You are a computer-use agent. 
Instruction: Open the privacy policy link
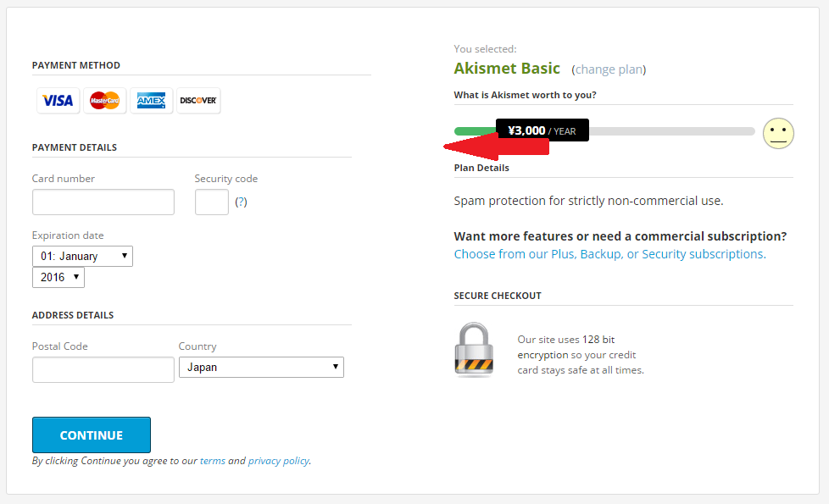(278, 461)
